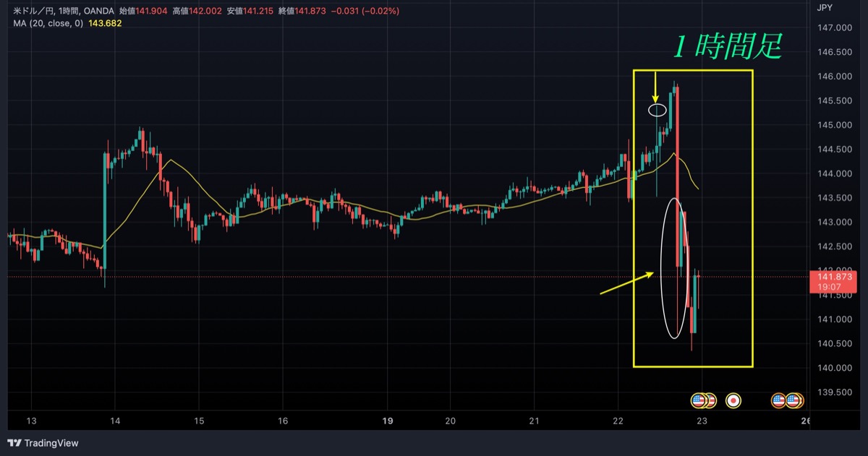868x456 pixels.
Task: Click the 147.000 price scale label
Action: tap(833, 28)
